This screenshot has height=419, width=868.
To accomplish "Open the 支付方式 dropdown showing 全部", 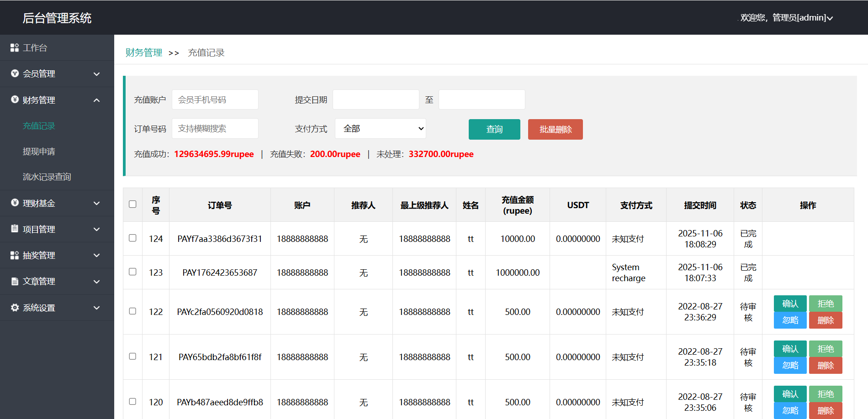I will tap(380, 129).
